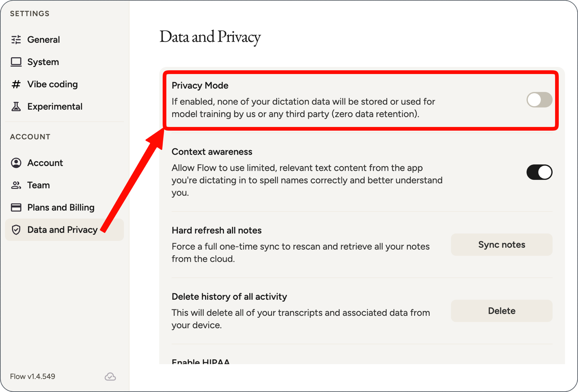The image size is (578, 392).
Task: Click the Experimental flask icon
Action: point(16,106)
